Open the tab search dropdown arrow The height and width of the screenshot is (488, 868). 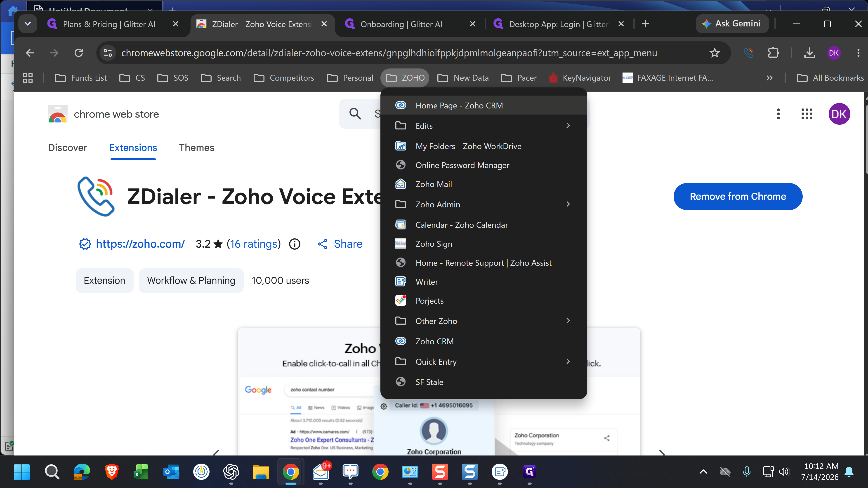coord(28,24)
